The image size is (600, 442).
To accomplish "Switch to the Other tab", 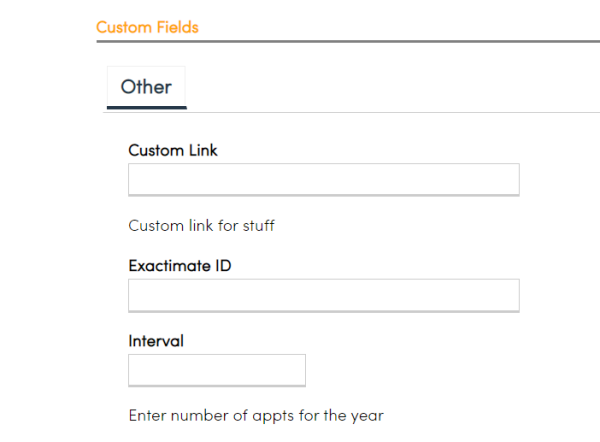I will click(x=146, y=87).
